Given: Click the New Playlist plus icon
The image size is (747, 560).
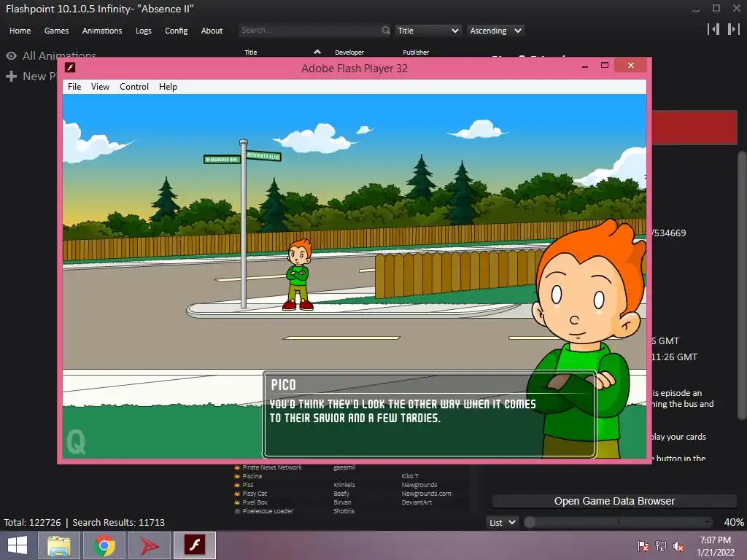Looking at the screenshot, I should (12, 76).
